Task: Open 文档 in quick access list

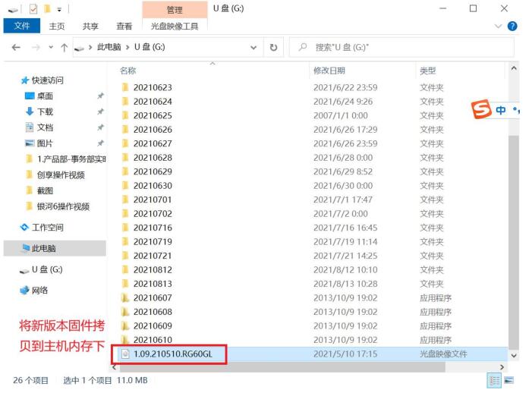Action: pos(45,127)
